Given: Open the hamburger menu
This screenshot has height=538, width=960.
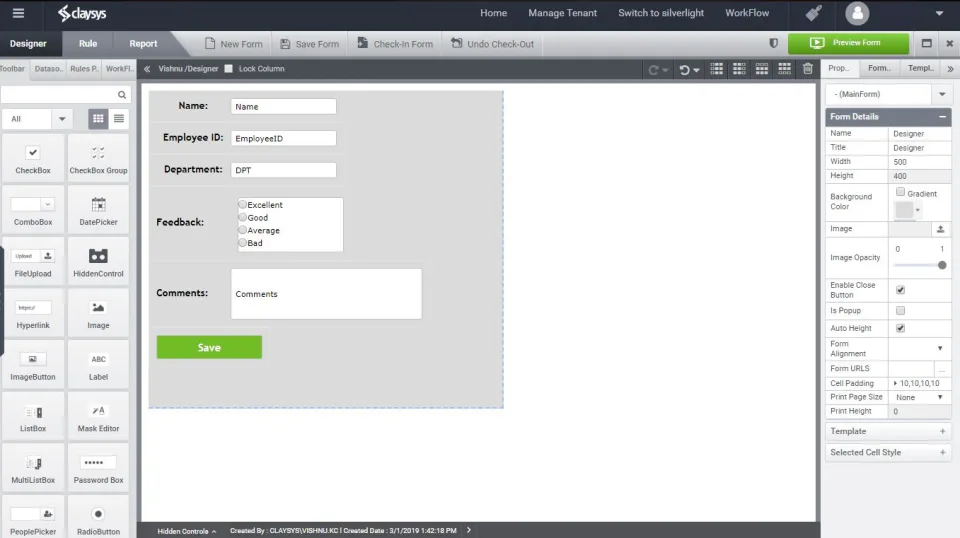Looking at the screenshot, I should click(18, 13).
